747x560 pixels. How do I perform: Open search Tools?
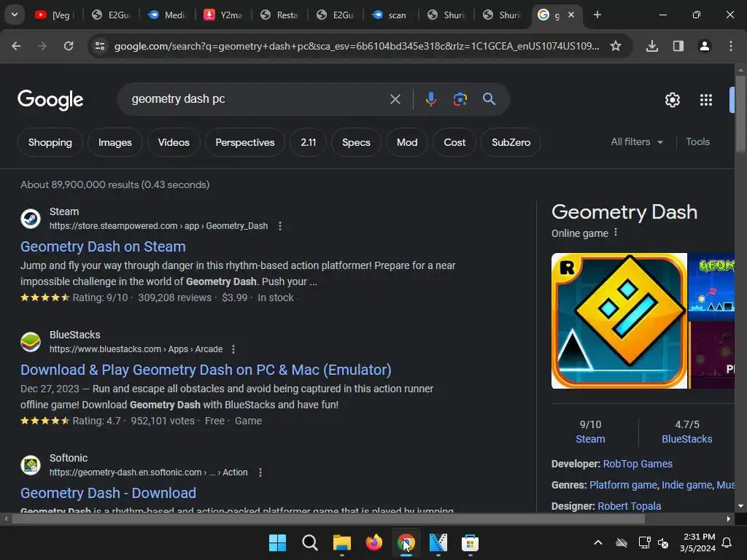tap(697, 142)
